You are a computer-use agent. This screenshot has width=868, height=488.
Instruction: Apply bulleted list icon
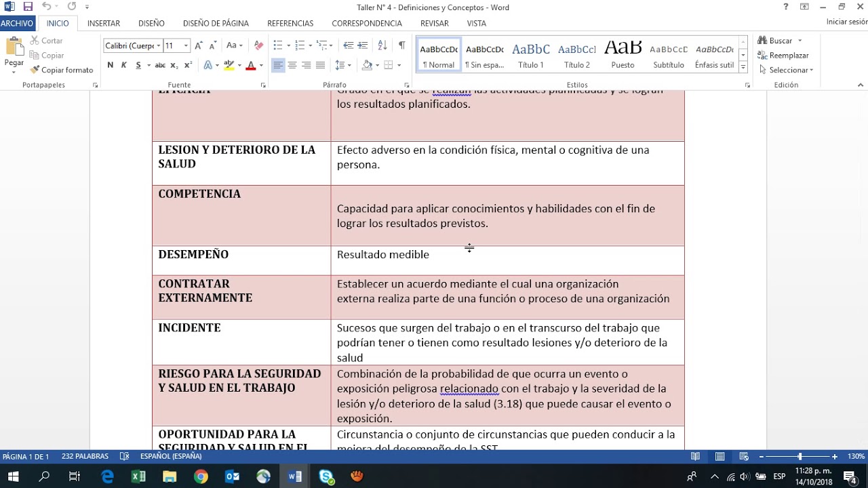click(x=277, y=45)
